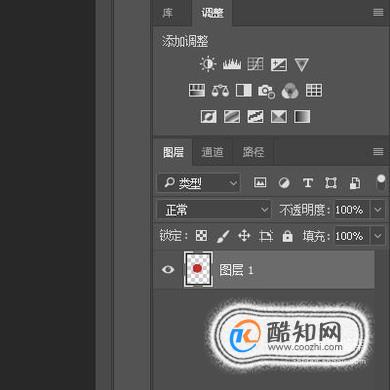Add a Color Balance adjustment
Image resolution: width=390 pixels, height=390 pixels.
[220, 90]
